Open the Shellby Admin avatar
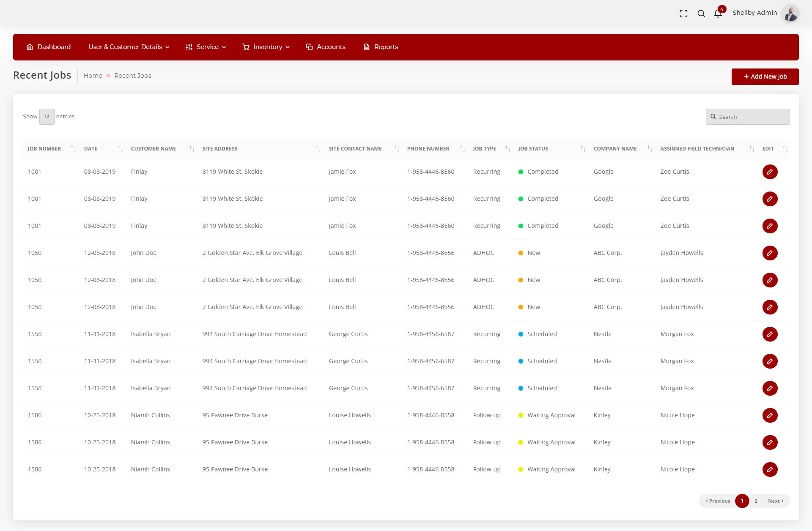 tap(790, 13)
